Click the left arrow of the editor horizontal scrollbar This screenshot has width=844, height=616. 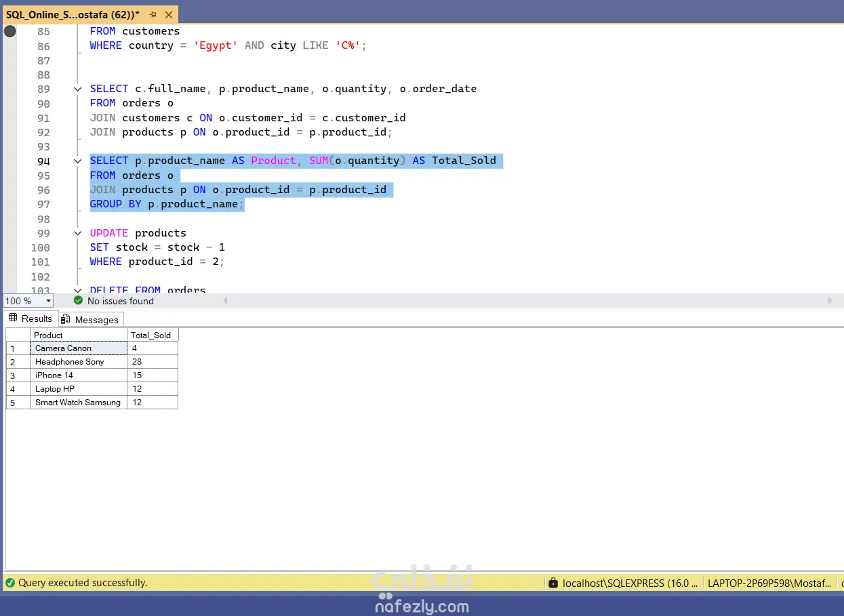coord(224,300)
